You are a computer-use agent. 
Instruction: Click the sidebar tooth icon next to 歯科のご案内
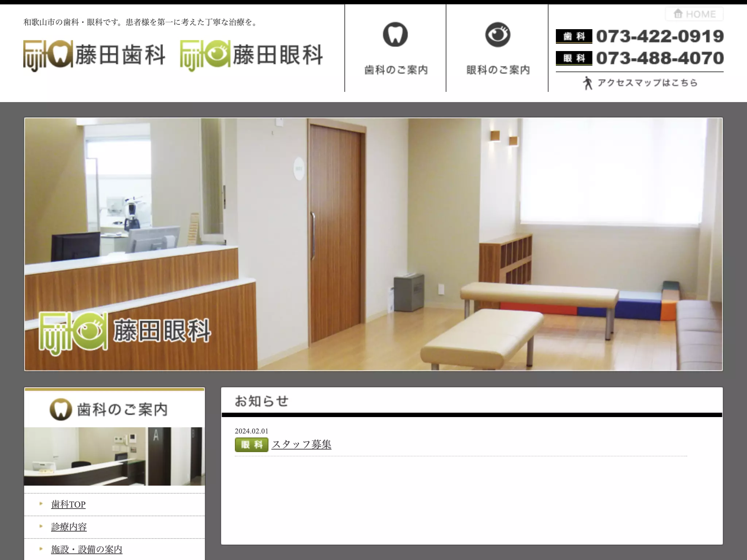61,409
